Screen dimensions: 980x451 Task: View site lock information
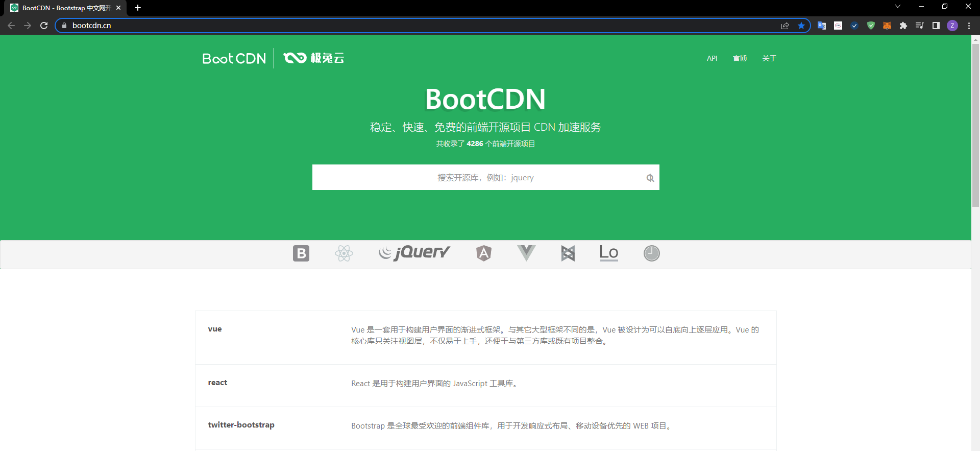click(x=64, y=26)
